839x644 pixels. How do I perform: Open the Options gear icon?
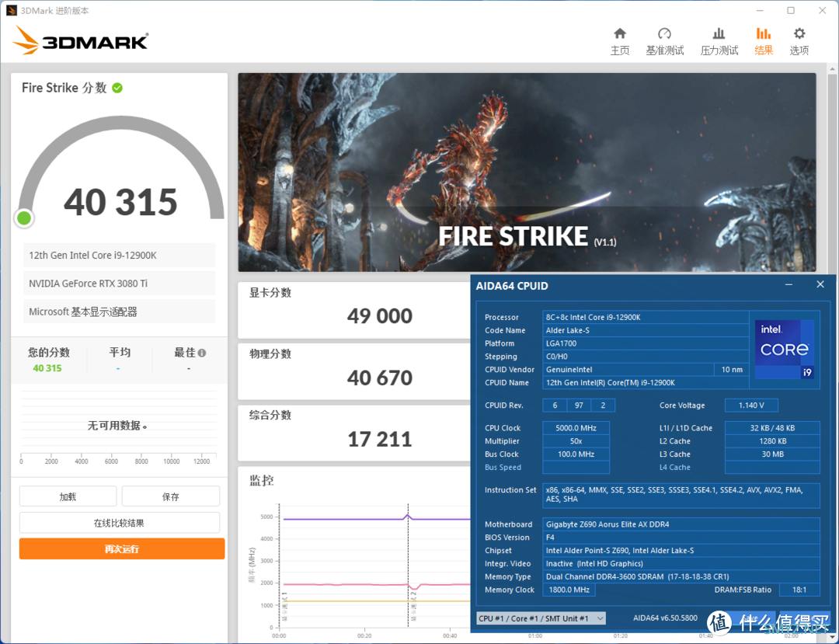point(799,33)
